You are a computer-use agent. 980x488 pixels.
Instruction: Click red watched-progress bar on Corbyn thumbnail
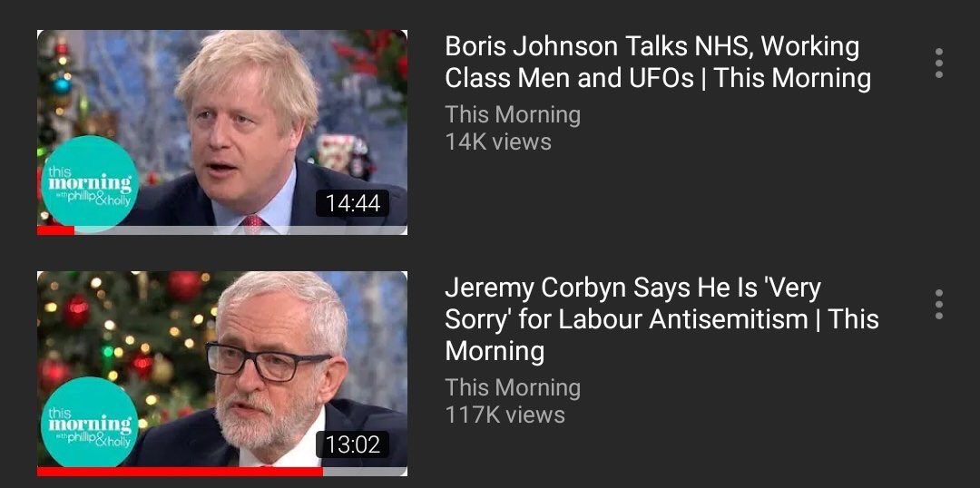180,472
